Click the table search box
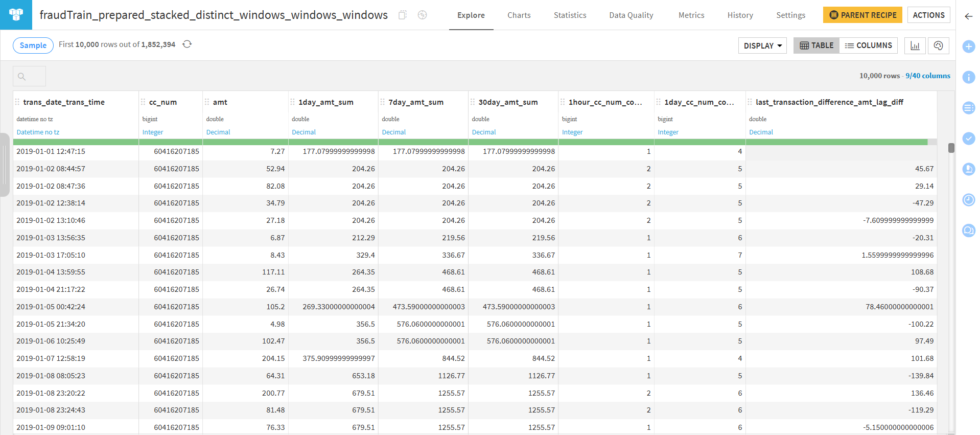 [29, 76]
